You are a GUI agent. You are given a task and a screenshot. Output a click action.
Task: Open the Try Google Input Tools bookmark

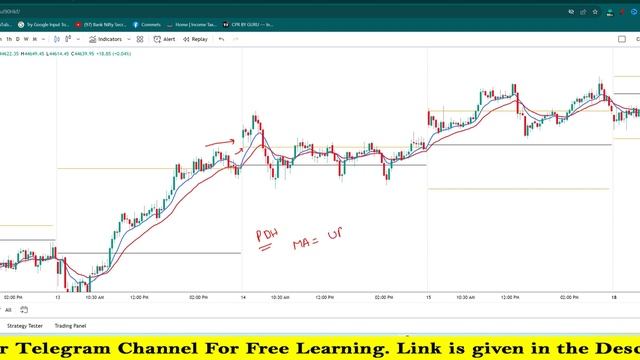(43, 24)
